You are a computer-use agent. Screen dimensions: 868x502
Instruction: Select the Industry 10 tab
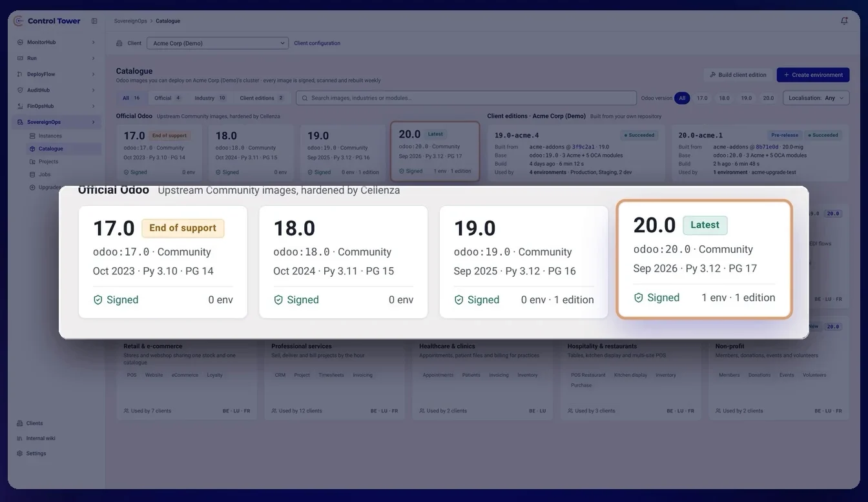211,98
